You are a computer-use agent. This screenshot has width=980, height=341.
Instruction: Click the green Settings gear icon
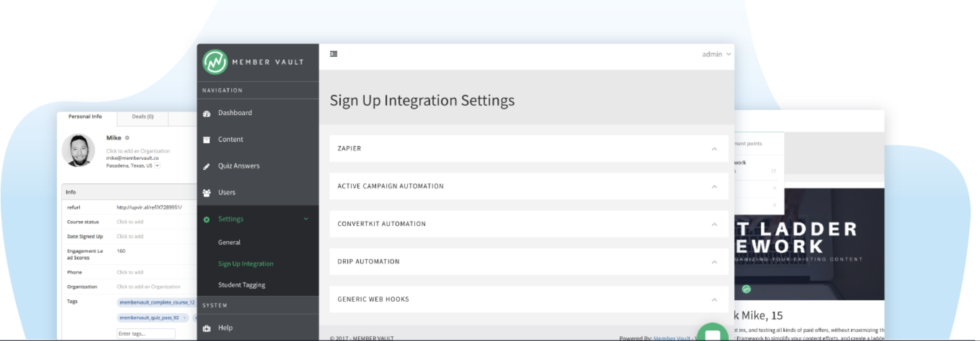pos(207,220)
